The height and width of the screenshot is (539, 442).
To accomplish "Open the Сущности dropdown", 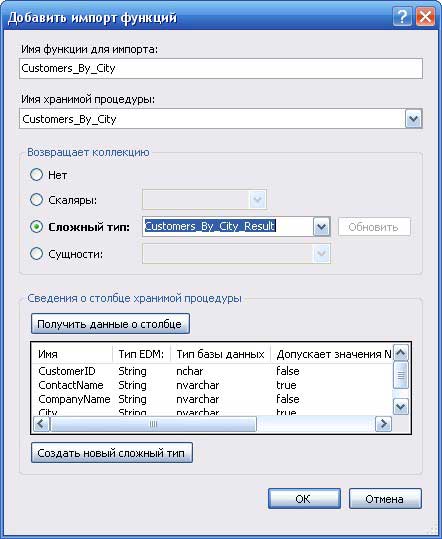I will point(321,254).
